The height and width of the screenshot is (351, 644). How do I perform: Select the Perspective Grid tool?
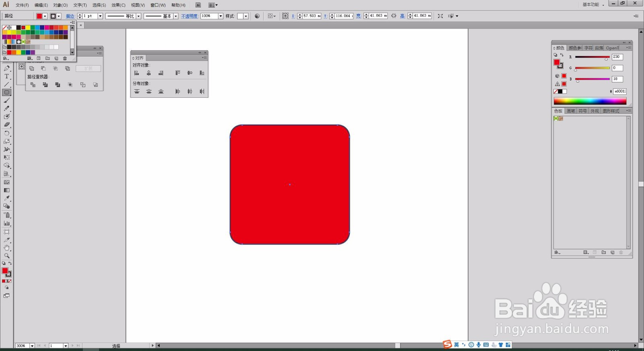tap(7, 174)
